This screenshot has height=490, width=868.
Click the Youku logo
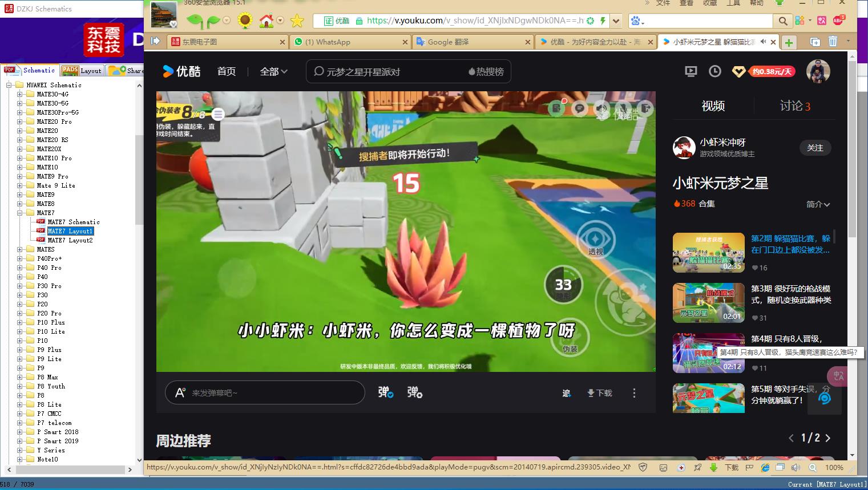coord(181,71)
